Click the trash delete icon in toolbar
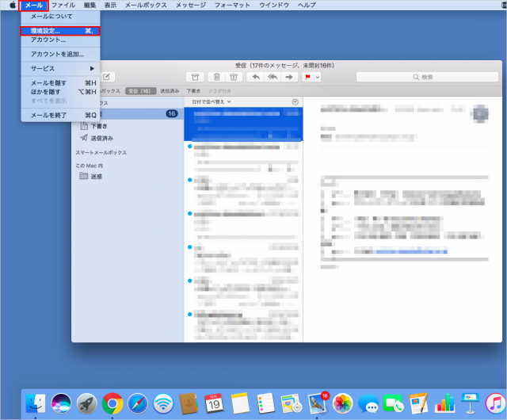507x420 pixels. (x=216, y=77)
